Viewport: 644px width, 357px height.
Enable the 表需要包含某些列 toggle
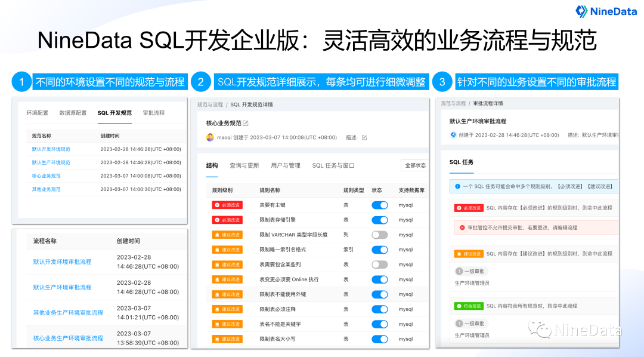point(379,264)
